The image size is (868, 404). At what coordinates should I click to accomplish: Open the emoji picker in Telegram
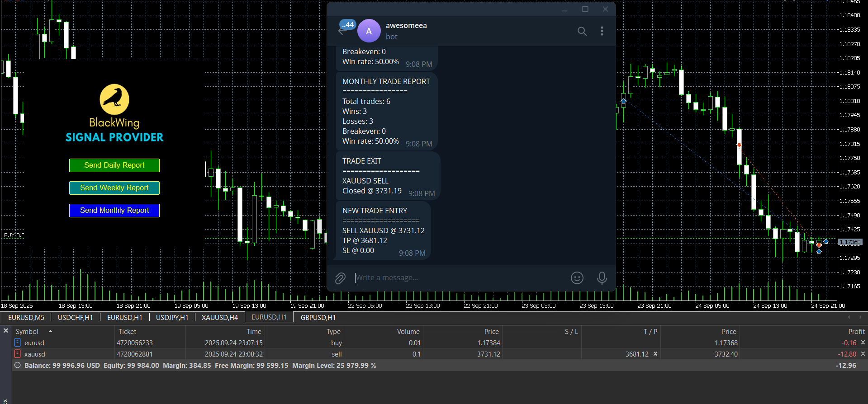tap(577, 278)
